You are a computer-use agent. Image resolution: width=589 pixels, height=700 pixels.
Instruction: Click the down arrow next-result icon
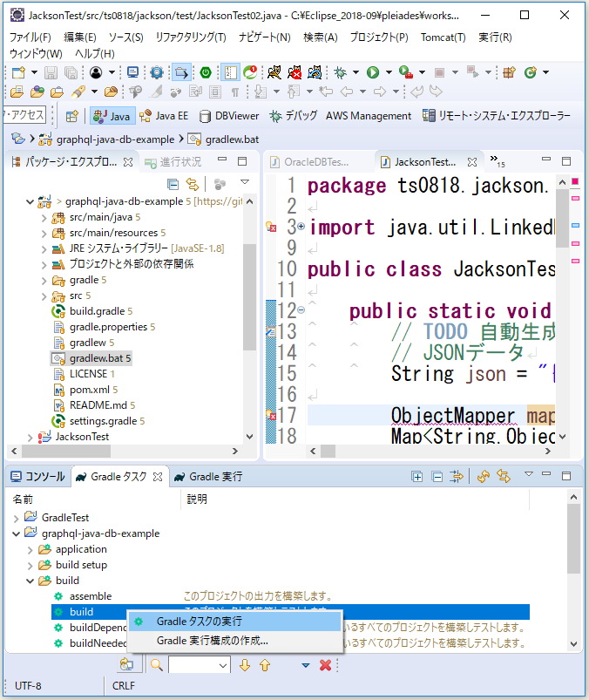pos(245,666)
